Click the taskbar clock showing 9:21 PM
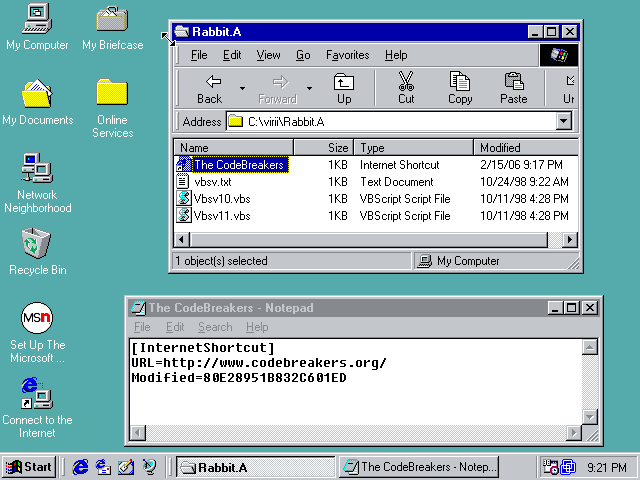This screenshot has height=480, width=640. point(607,467)
